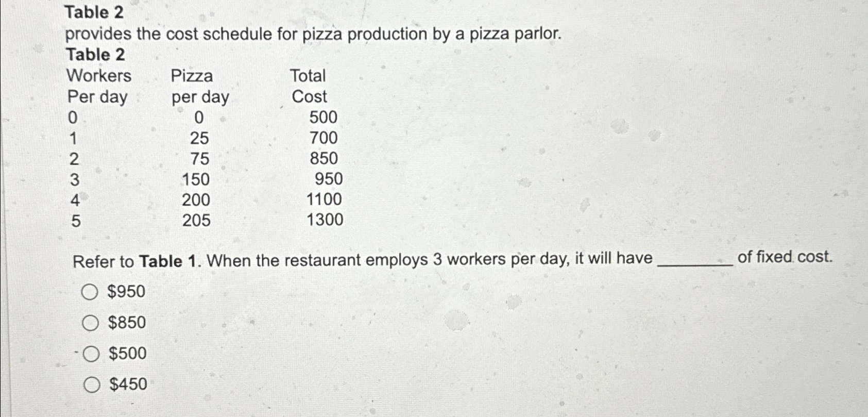
Task: Click the $950 option label text
Action: [125, 291]
